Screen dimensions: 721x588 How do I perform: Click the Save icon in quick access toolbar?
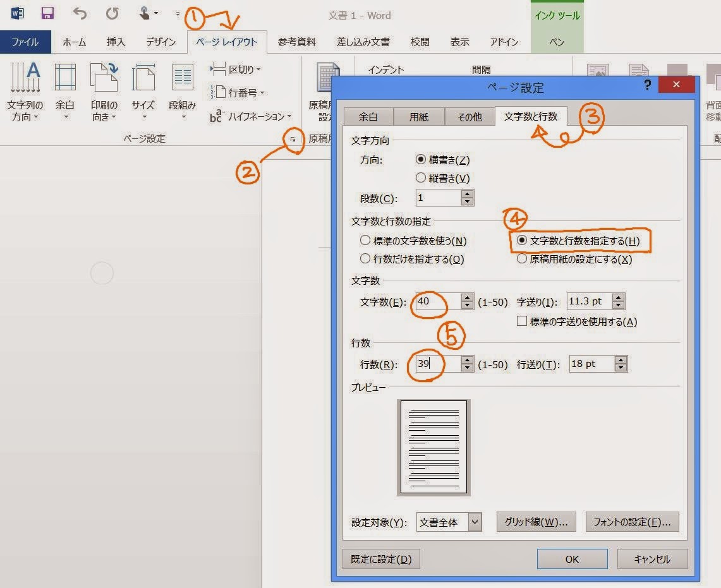tap(47, 13)
